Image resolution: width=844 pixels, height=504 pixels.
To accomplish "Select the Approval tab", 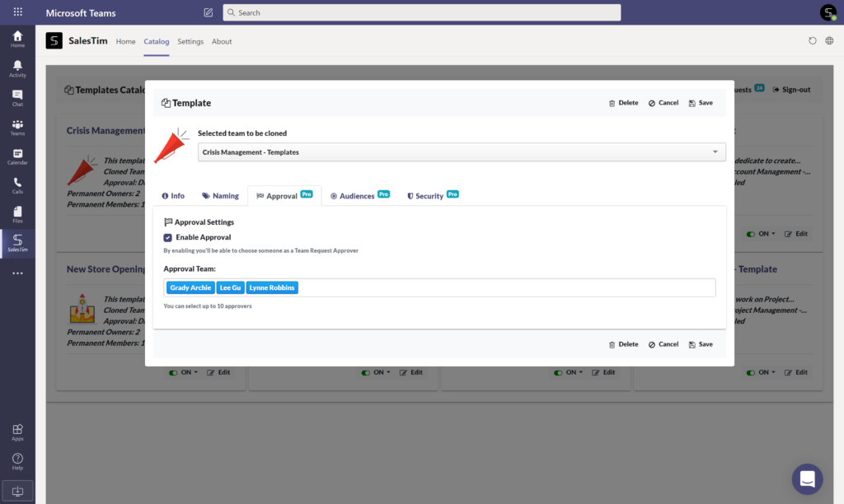I will (284, 196).
